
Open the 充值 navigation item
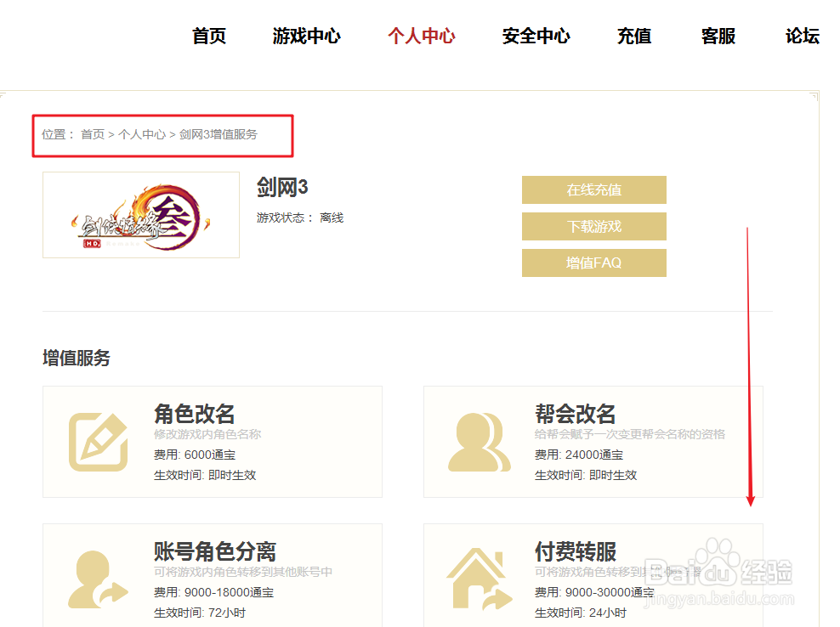pos(634,36)
